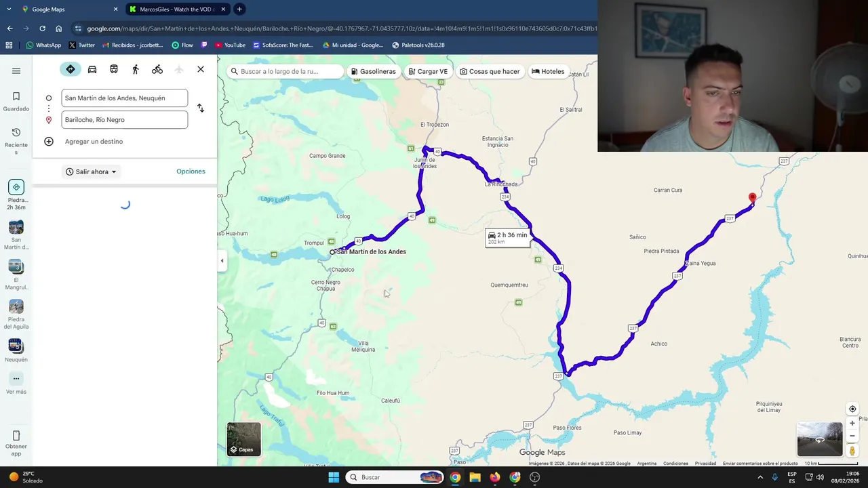Screen dimensions: 868x488
Task: Click the San Martín de los Andes origin marker
Action: pyautogui.click(x=332, y=252)
